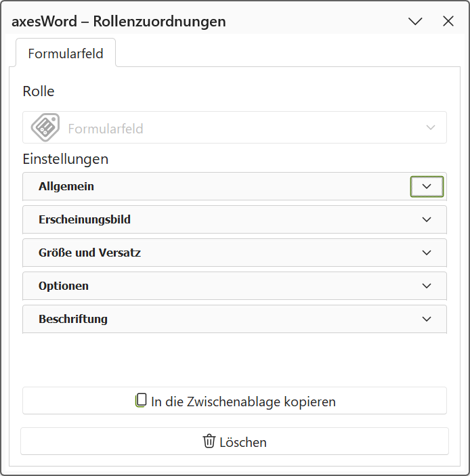This screenshot has width=470, height=476.
Task: Open the Rolle Formularfeld dropdown
Action: (234, 127)
